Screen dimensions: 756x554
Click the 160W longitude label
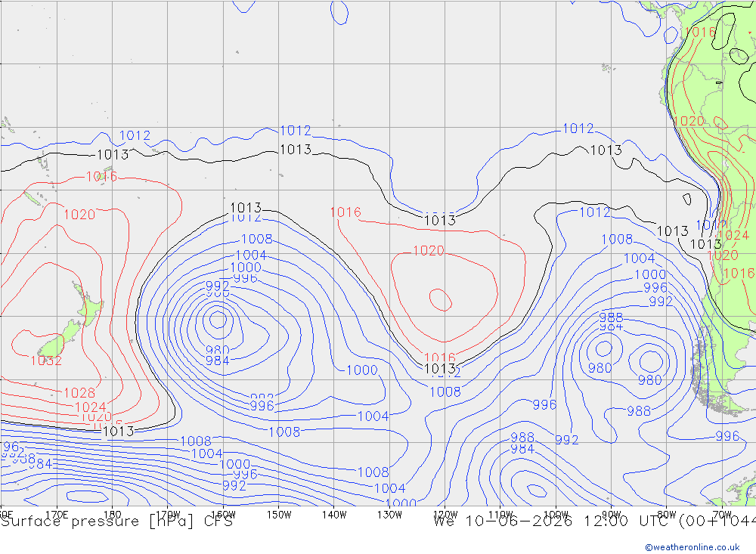(223, 515)
